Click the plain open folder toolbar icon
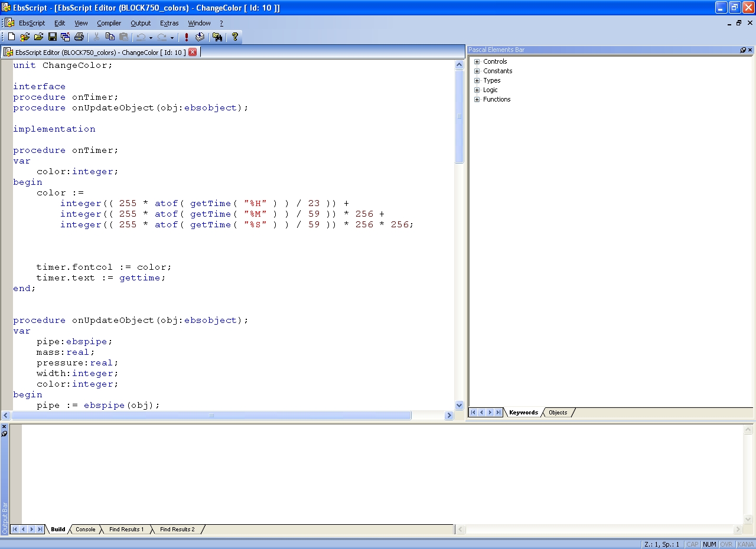 coord(38,37)
